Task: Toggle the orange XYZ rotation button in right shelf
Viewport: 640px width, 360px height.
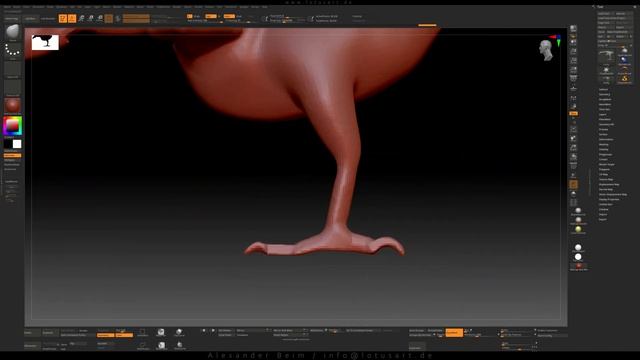Action: pyautogui.click(x=573, y=113)
